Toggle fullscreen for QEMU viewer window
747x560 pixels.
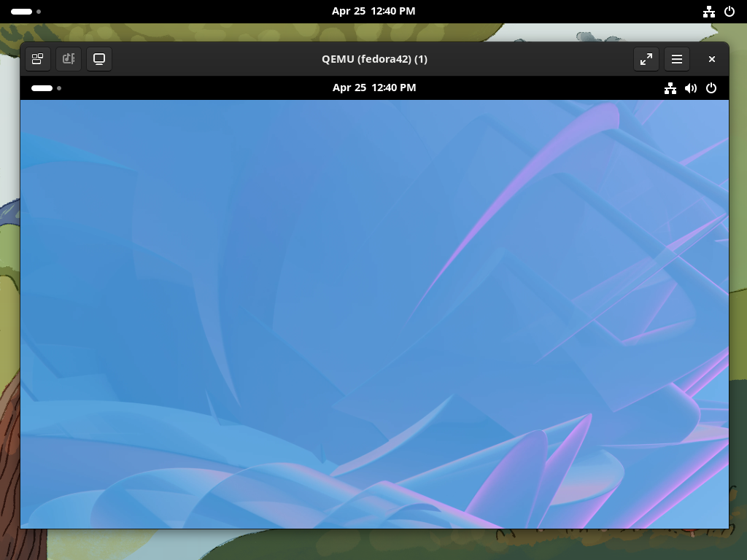click(646, 59)
